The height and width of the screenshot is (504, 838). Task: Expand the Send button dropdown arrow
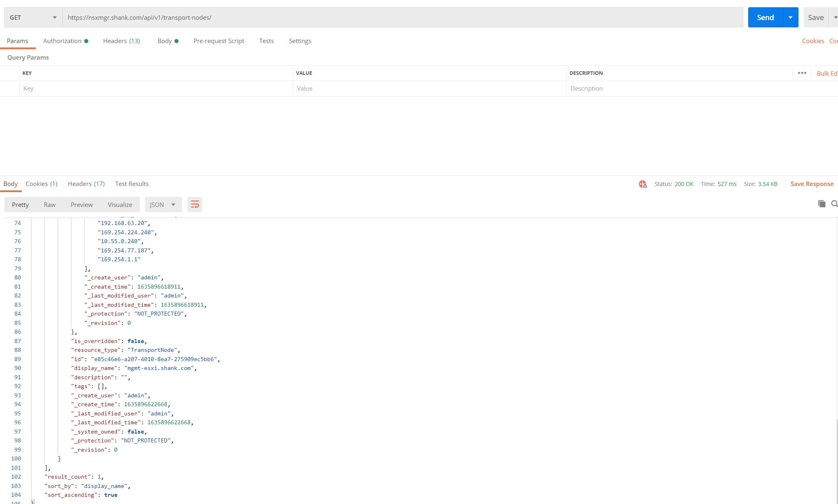click(790, 17)
